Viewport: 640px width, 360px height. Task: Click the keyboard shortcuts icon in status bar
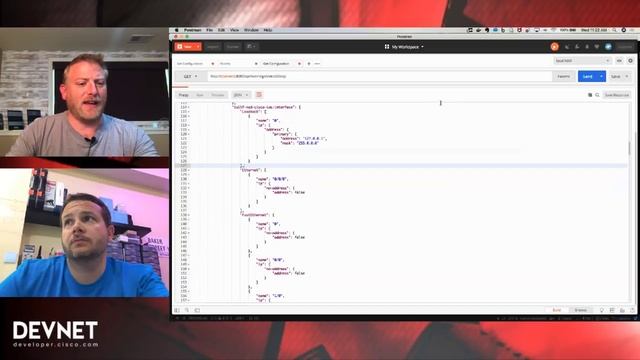point(622,310)
